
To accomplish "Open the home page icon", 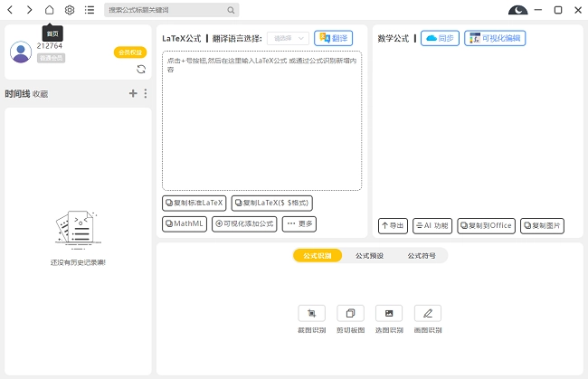I will (x=49, y=10).
